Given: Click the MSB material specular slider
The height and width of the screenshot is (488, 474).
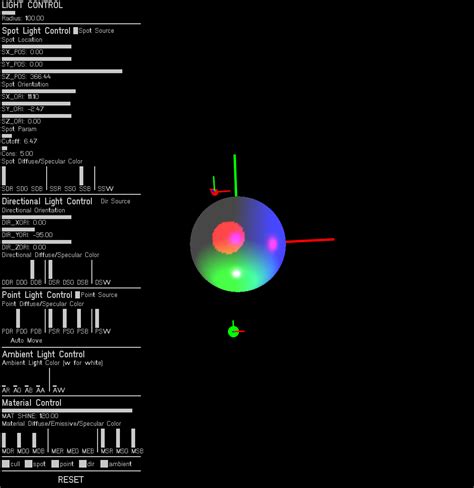Looking at the screenshot, I should (x=133, y=438).
